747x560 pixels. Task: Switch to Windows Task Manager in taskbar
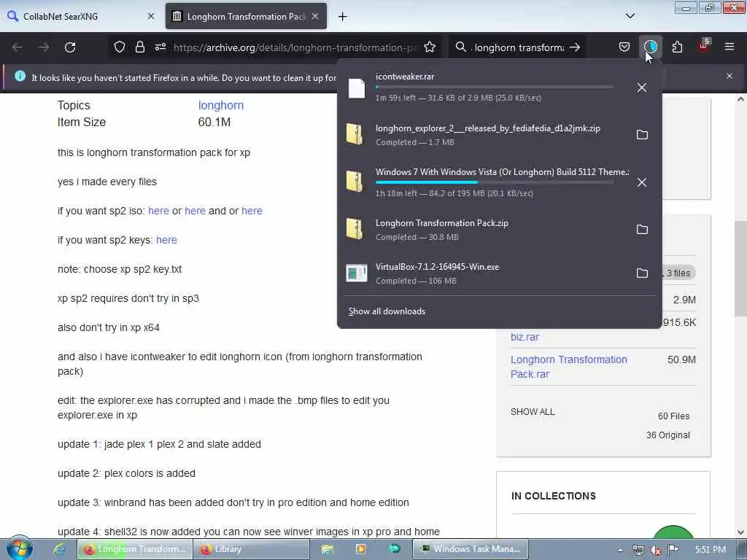471,549
